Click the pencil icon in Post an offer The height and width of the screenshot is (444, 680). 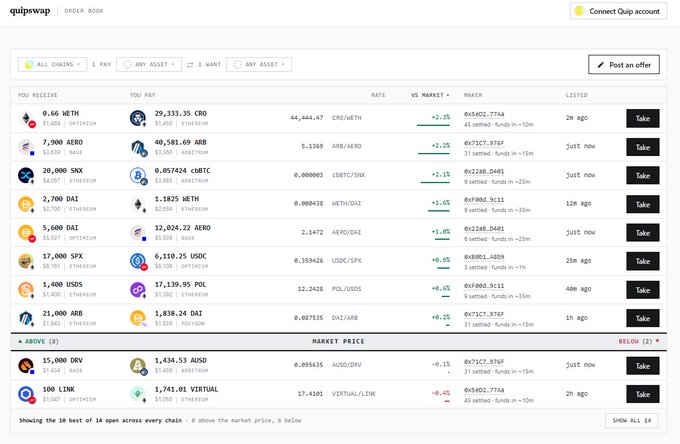(601, 65)
